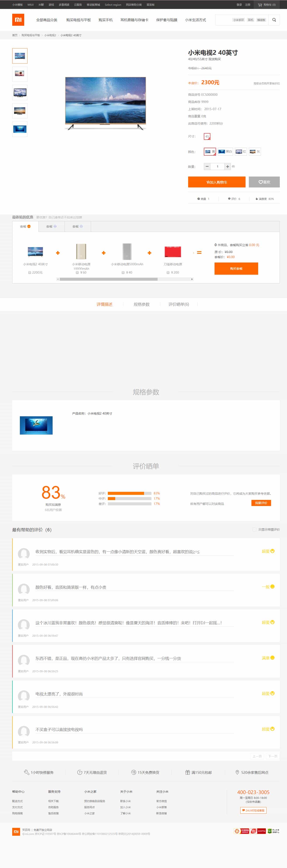The width and height of the screenshot is (287, 868).
Task: Click 注册 register link
Action: (x=247, y=5)
